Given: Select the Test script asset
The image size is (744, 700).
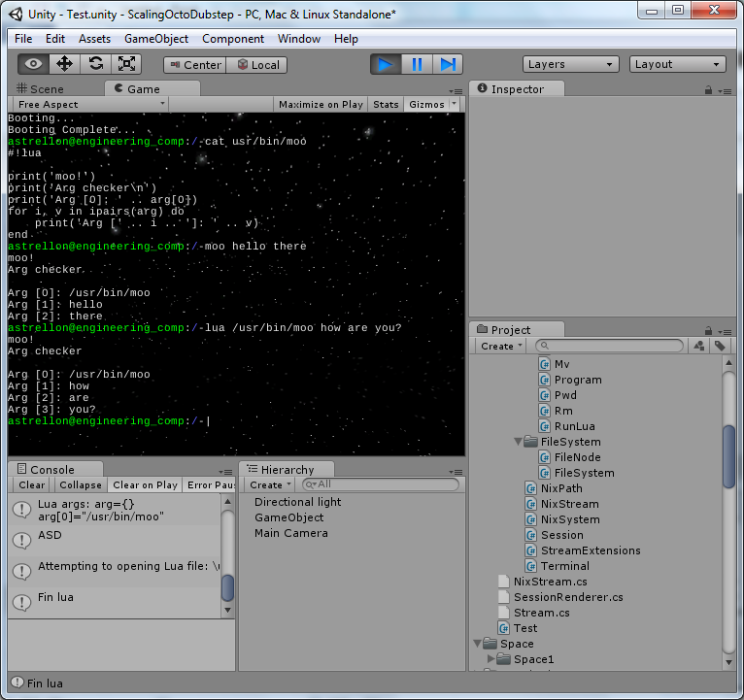Looking at the screenshot, I should tap(518, 628).
